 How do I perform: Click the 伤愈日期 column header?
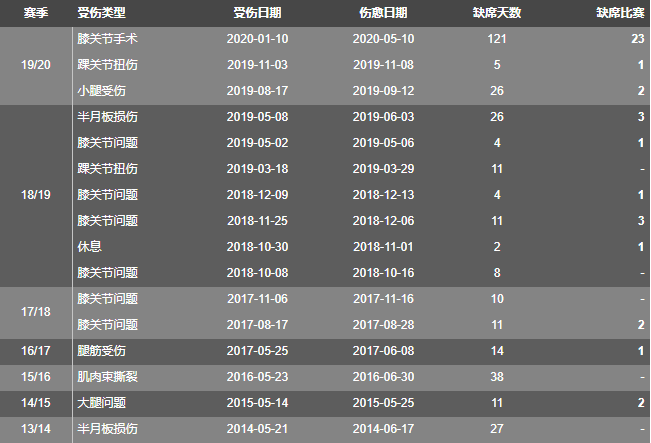pos(383,13)
